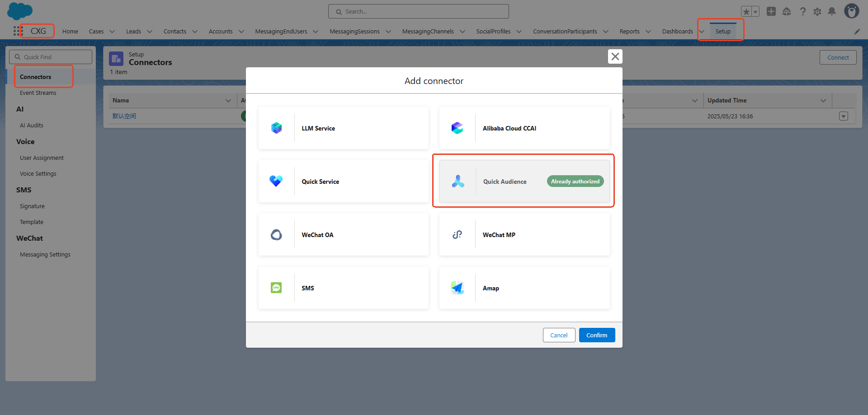Click the CXG app name
Screen dimensions: 868x415
[x=38, y=31]
